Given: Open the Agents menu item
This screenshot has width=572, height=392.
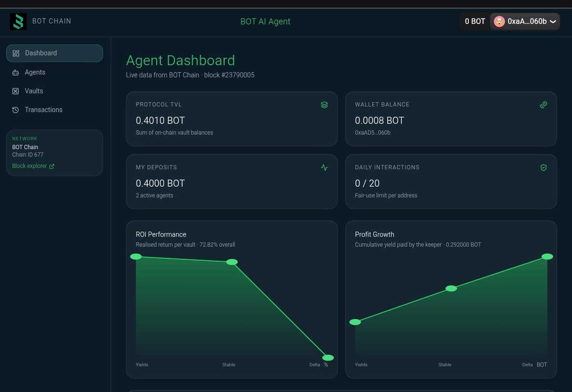Looking at the screenshot, I should pos(54,72).
